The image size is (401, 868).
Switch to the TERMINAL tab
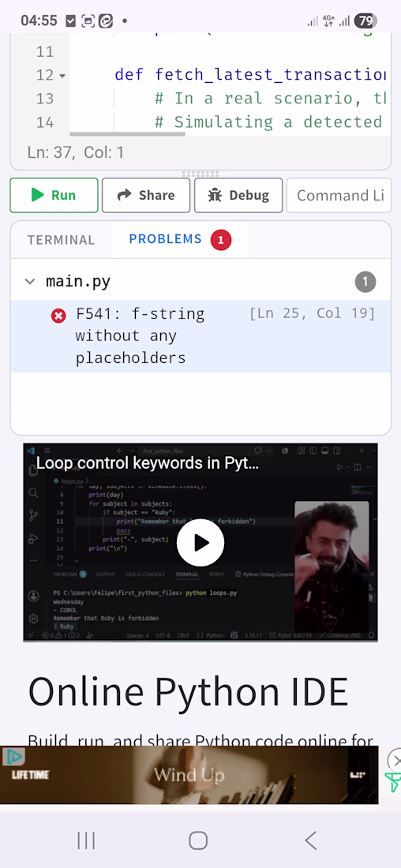61,240
